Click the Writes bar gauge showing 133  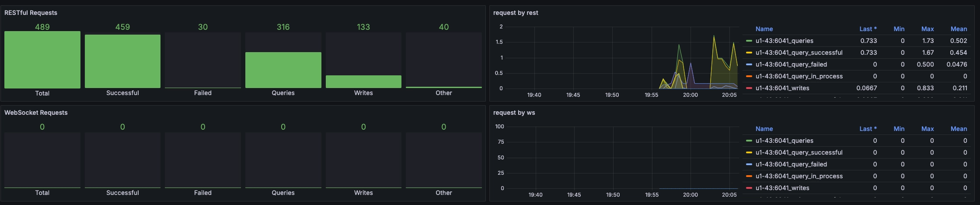(x=363, y=81)
